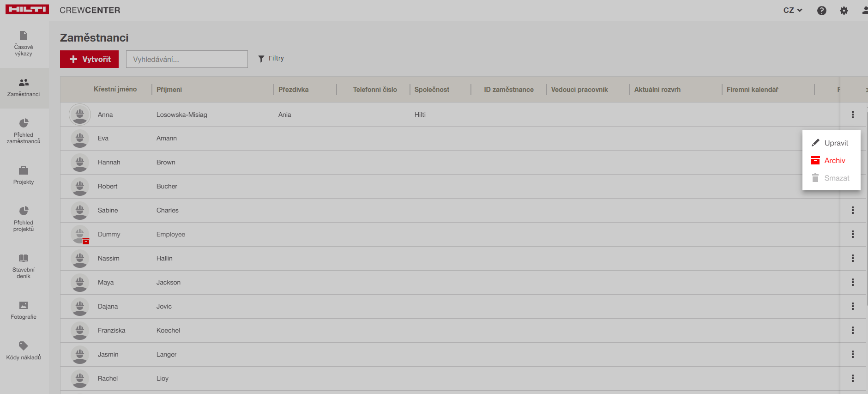Open Přehled zaměstnanců sidebar item
Image resolution: width=868 pixels, height=394 pixels.
tap(24, 131)
